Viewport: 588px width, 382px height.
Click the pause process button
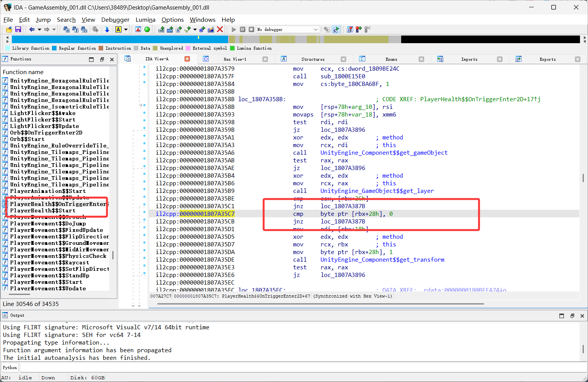(x=243, y=29)
